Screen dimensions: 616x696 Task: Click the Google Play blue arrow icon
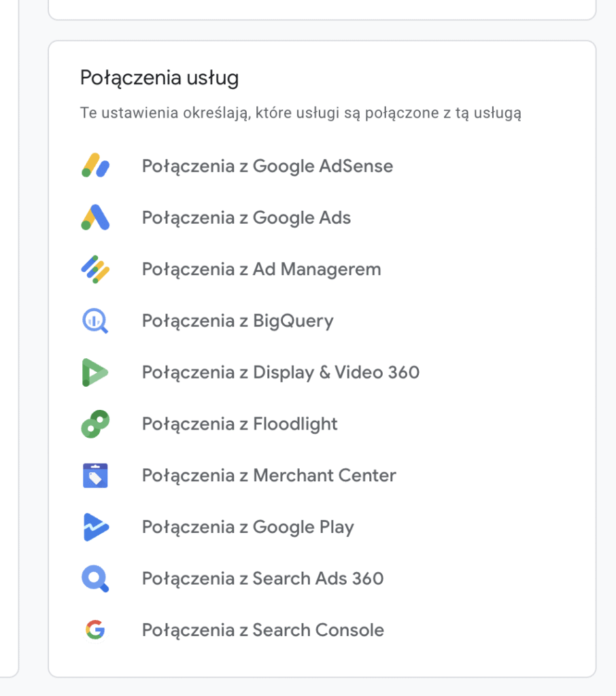[95, 527]
